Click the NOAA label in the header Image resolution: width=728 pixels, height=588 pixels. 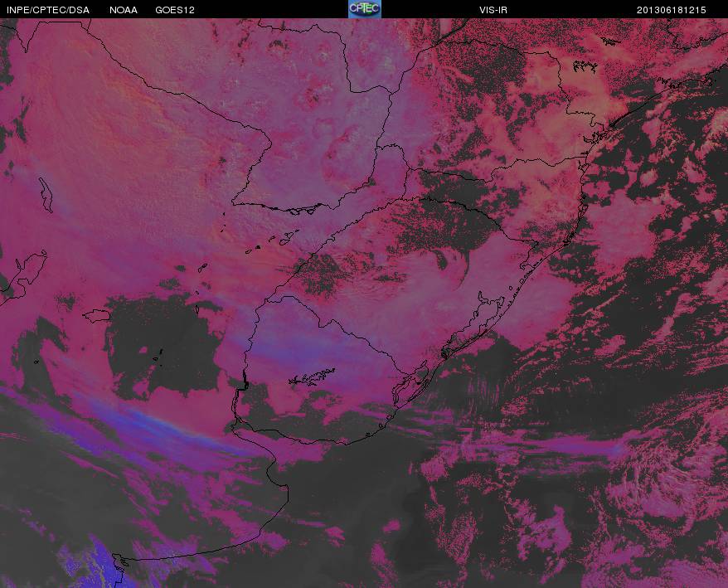(x=124, y=10)
